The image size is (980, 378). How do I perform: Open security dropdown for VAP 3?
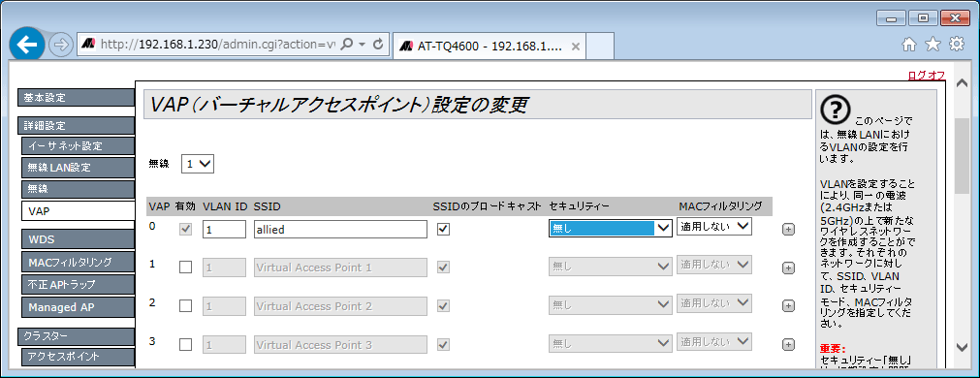click(610, 344)
